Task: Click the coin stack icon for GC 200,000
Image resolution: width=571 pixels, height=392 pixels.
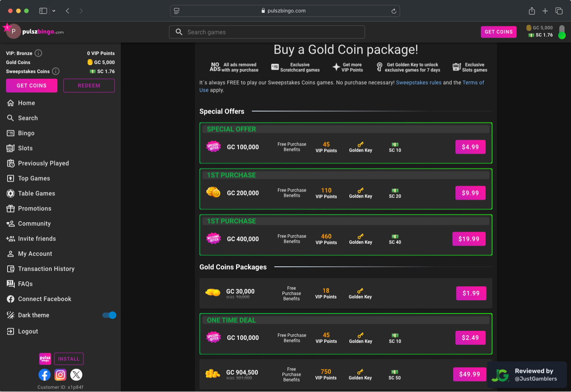Action: click(x=213, y=192)
